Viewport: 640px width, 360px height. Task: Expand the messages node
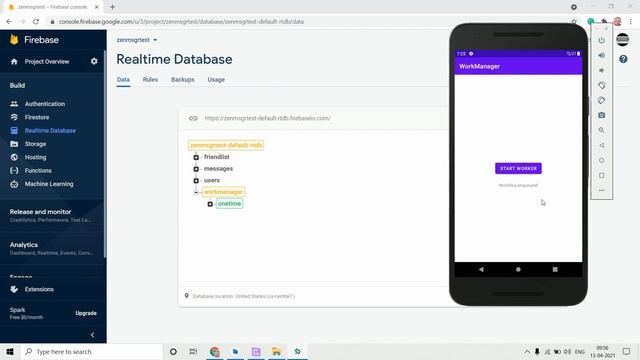coord(196,169)
